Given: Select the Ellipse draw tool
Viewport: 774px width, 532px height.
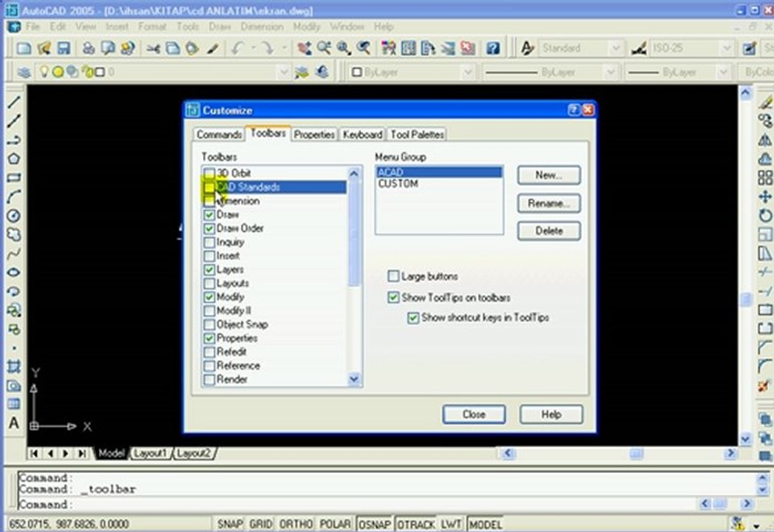Looking at the screenshot, I should point(14,273).
